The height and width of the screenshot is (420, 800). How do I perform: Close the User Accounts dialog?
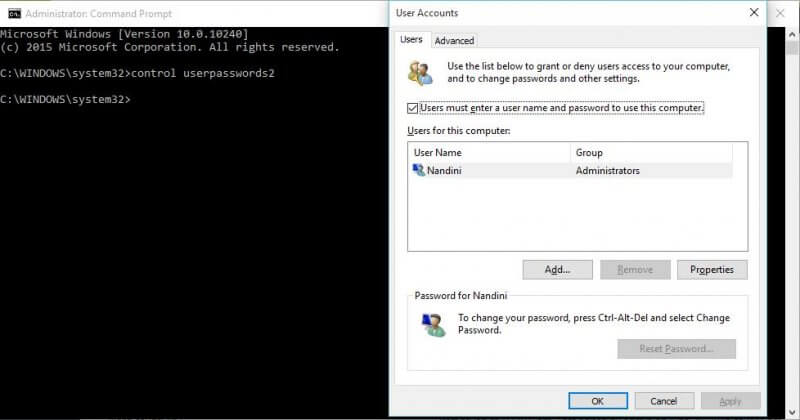click(x=754, y=13)
